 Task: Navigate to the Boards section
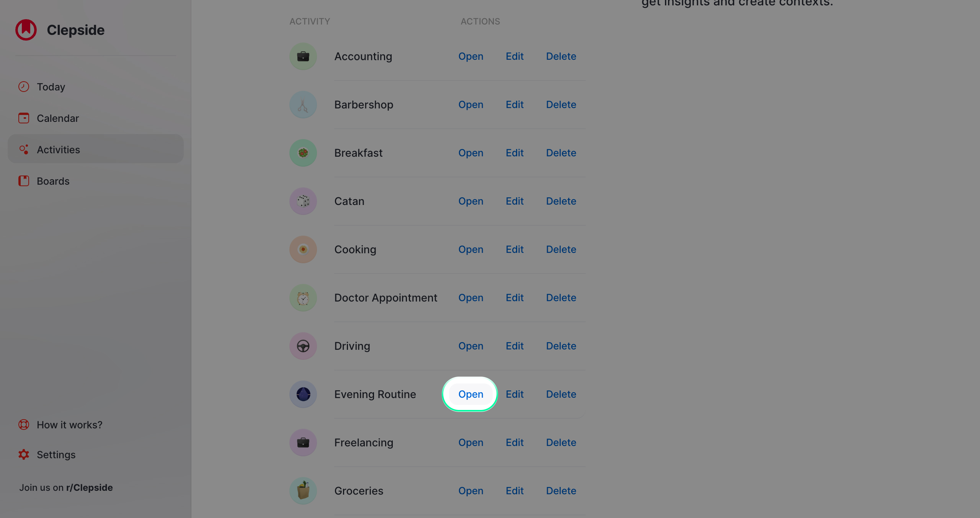coord(53,181)
